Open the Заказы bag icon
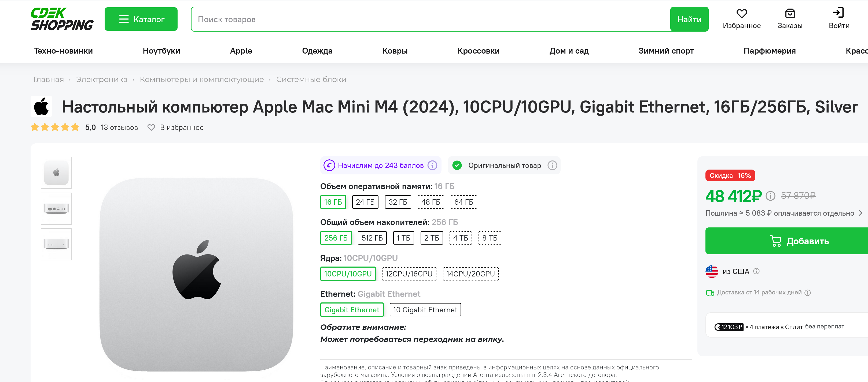Screen dimensions: 868x382 [x=790, y=14]
